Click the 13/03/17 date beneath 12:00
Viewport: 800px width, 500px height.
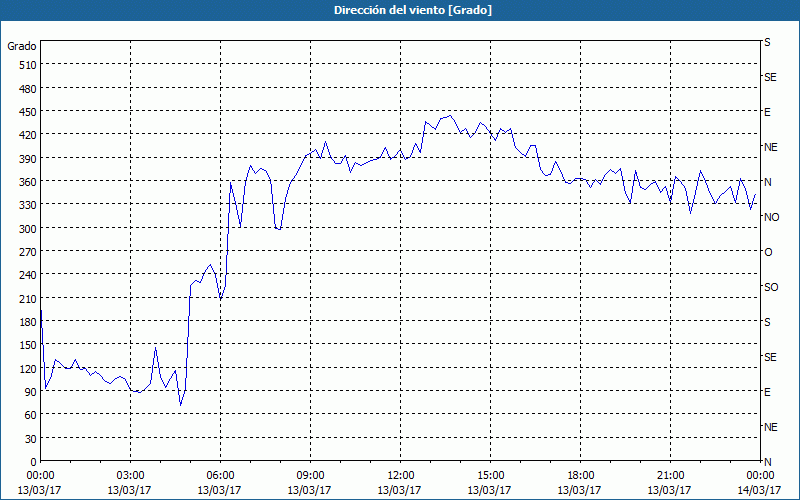click(399, 490)
